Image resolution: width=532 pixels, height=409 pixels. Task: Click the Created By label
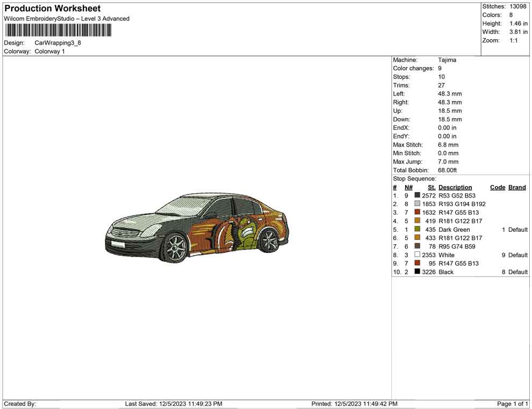[x=20, y=404]
